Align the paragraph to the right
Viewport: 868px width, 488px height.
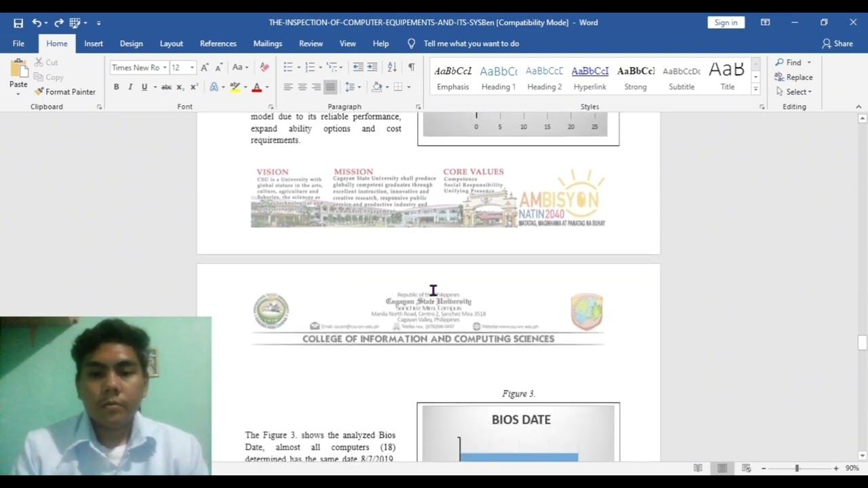(317, 87)
